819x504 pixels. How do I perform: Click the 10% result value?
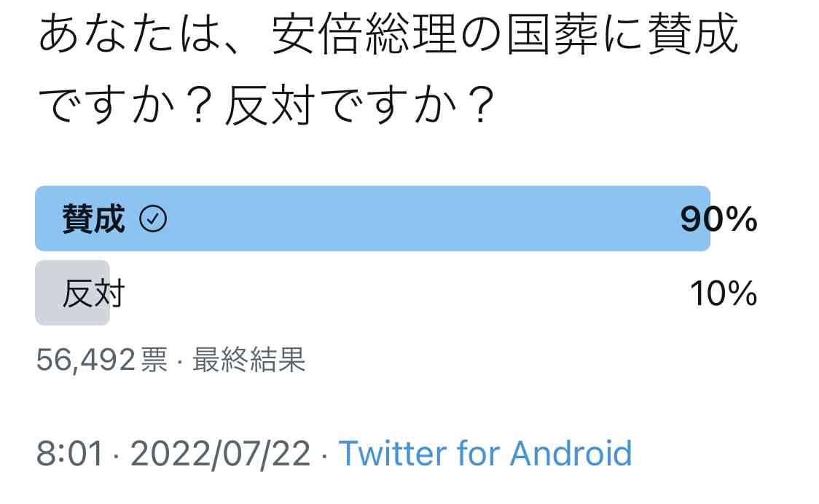pos(724,293)
